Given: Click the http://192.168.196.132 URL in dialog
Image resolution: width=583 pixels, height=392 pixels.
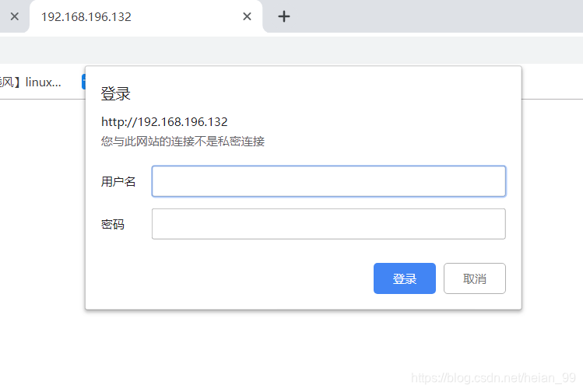Looking at the screenshot, I should 164,122.
